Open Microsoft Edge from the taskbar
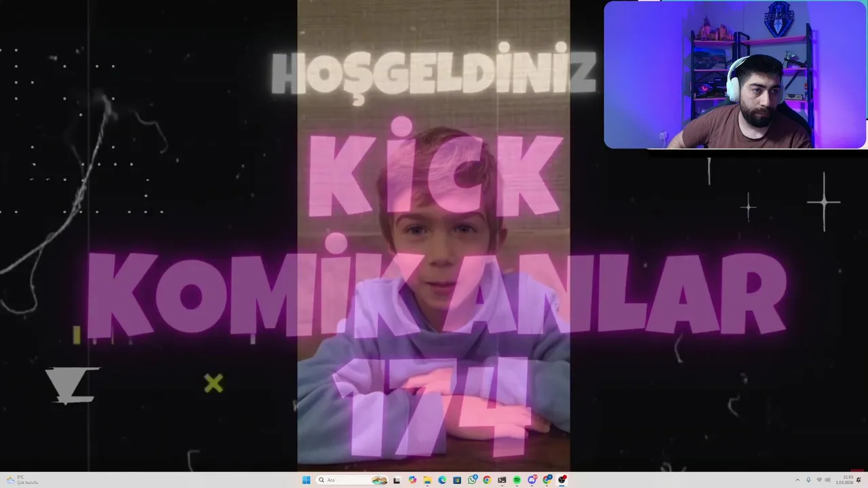Viewport: 868px width, 488px height. pos(442,480)
